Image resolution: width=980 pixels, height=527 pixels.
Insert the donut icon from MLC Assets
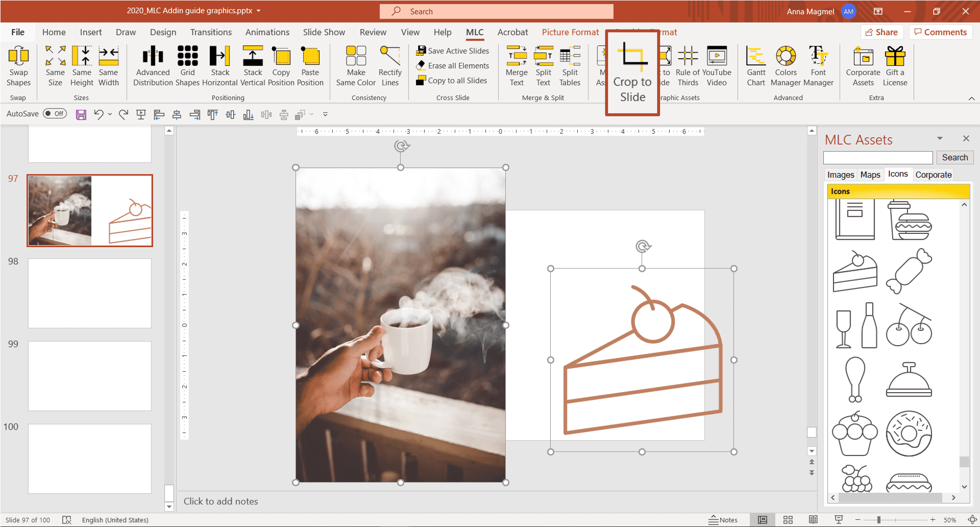908,434
